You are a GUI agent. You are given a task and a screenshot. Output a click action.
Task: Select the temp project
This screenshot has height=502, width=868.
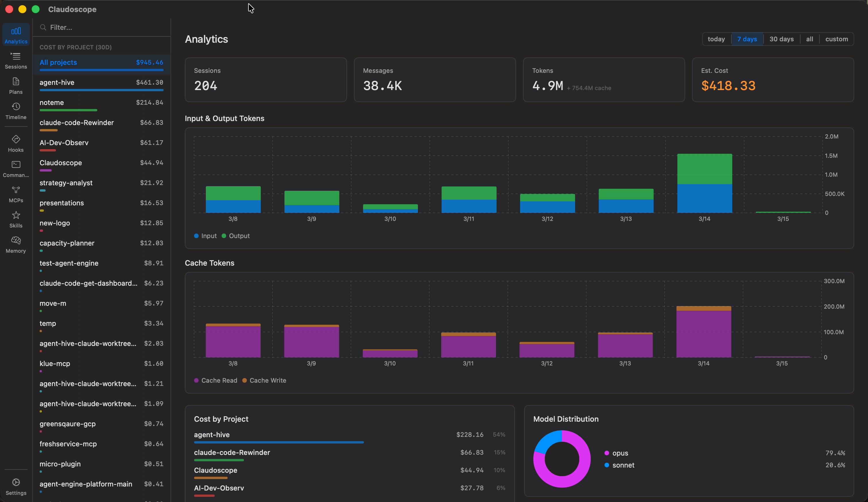(x=102, y=325)
